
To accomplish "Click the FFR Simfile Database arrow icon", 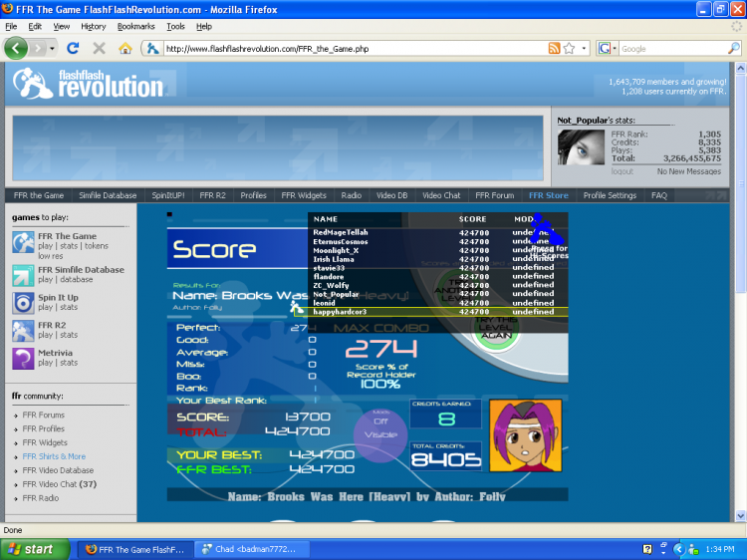I will pyautogui.click(x=23, y=275).
